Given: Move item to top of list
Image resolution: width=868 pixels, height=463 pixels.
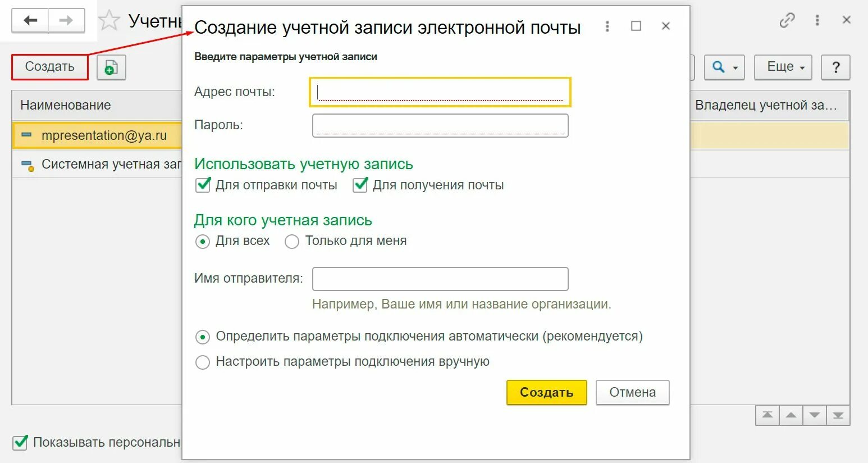Looking at the screenshot, I should (767, 415).
